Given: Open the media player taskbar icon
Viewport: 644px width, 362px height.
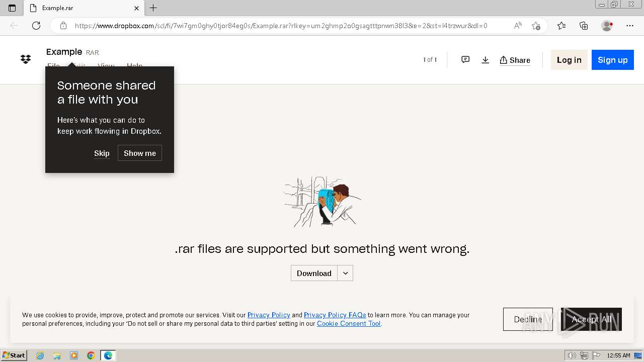Looking at the screenshot, I should pyautogui.click(x=74, y=355).
